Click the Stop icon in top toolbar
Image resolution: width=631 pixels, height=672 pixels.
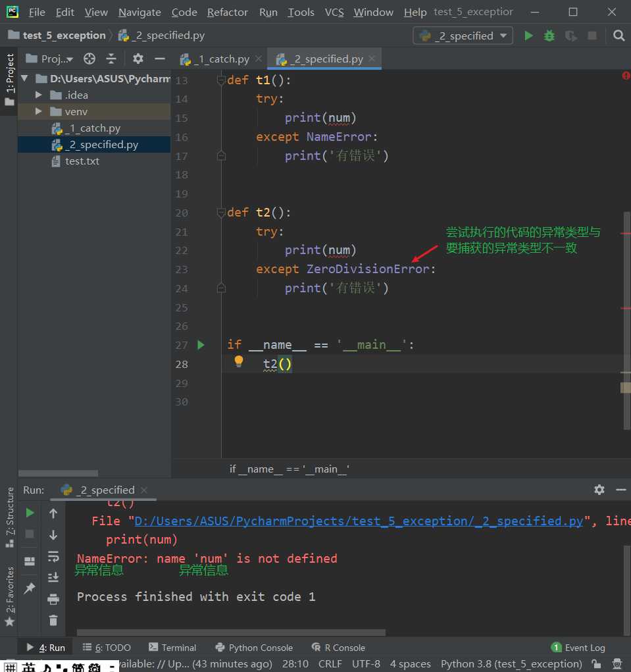pos(592,36)
